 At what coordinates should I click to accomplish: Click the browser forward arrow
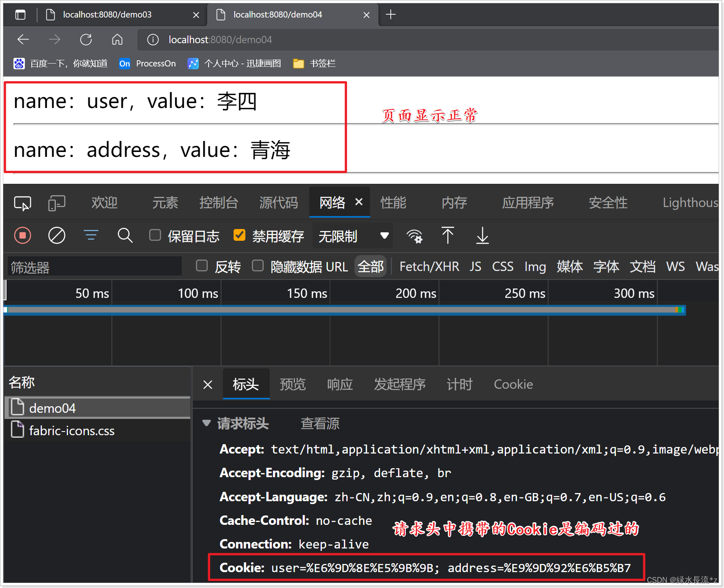(x=54, y=40)
